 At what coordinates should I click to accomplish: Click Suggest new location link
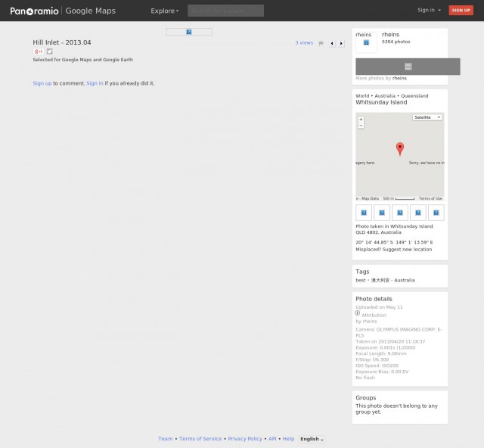(407, 249)
